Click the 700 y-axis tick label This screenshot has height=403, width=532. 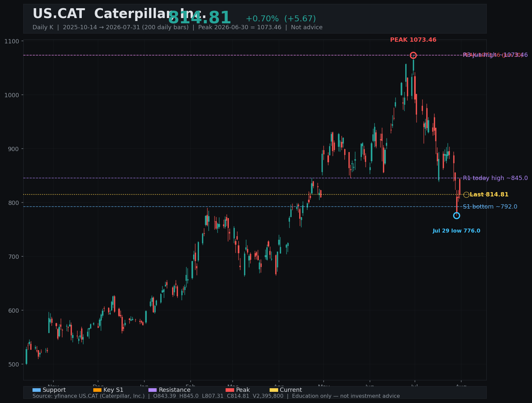pyautogui.click(x=14, y=257)
